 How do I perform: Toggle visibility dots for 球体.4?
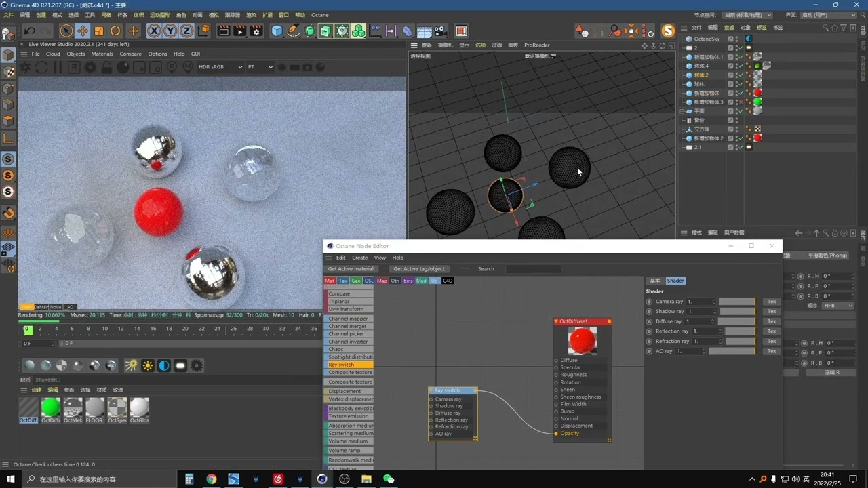736,66
